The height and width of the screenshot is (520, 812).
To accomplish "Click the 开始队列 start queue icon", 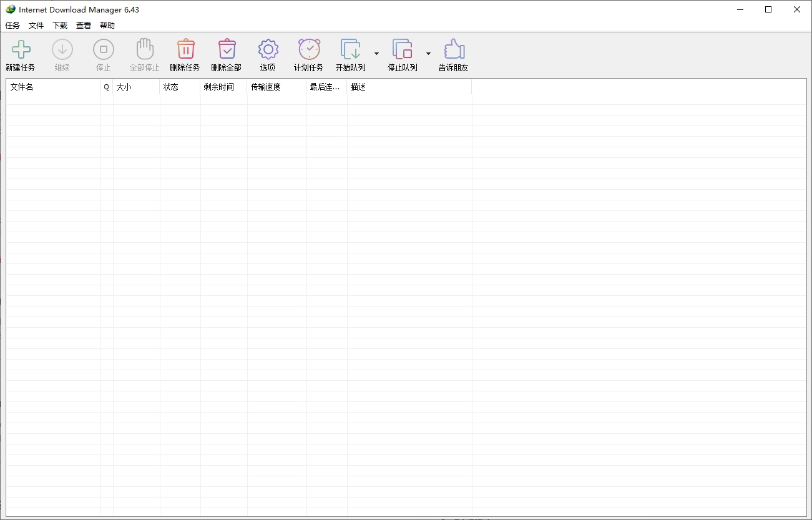I will coord(351,49).
